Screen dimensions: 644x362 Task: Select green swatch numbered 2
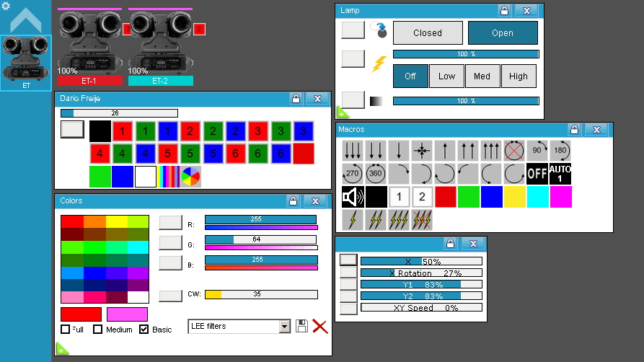213,131
